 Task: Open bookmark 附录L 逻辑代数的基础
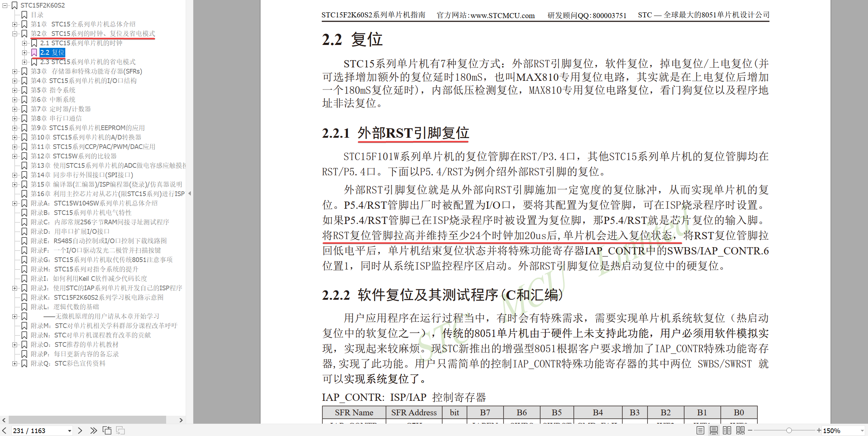[65, 307]
